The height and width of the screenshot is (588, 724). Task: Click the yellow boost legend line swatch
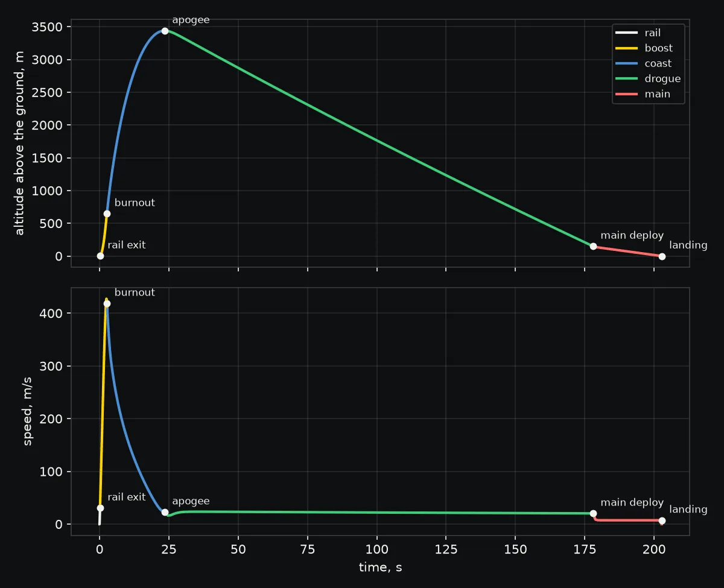(x=626, y=48)
